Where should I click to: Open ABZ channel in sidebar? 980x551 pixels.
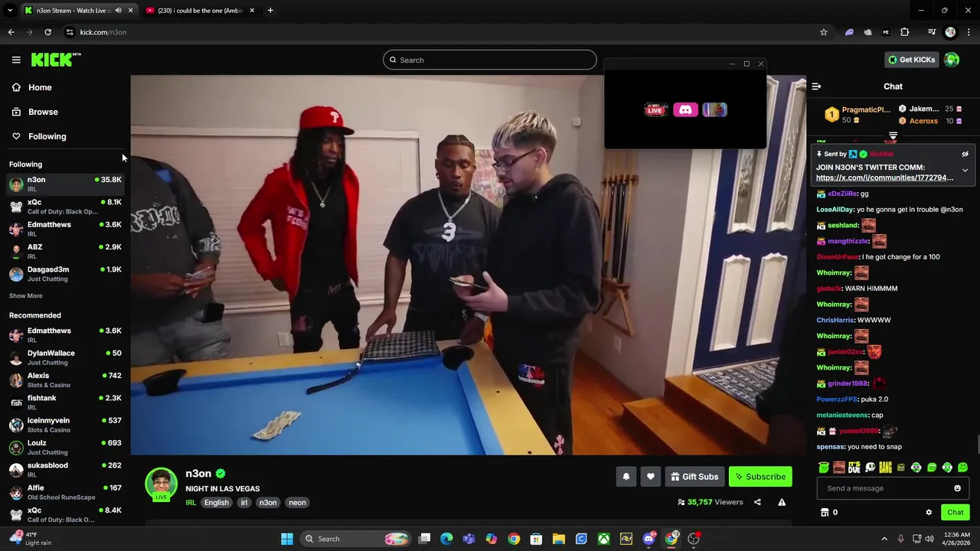click(65, 251)
